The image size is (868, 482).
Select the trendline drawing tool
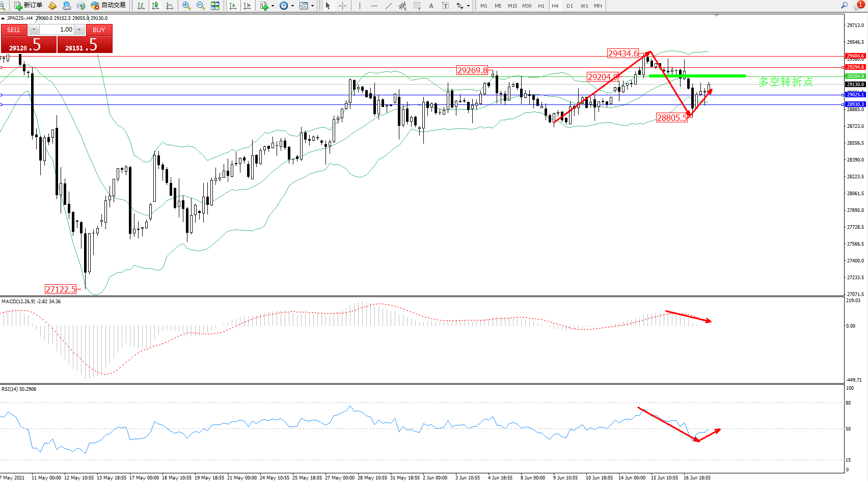click(389, 6)
